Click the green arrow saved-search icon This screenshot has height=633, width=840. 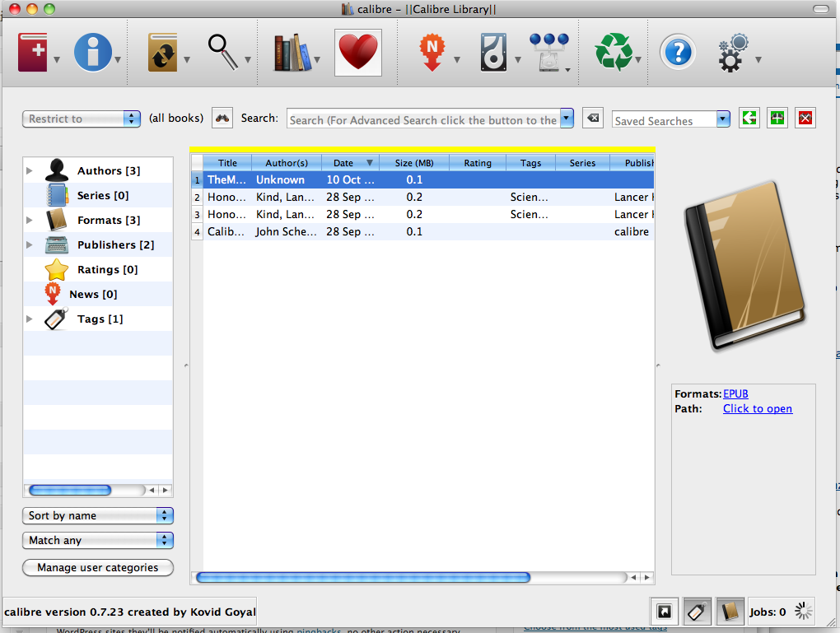pyautogui.click(x=749, y=118)
